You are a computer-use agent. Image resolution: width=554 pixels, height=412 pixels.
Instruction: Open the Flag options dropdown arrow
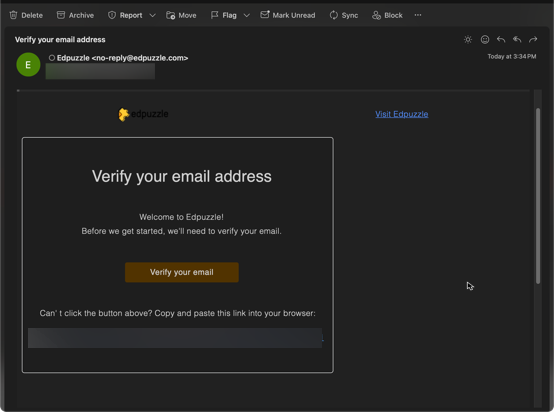coord(247,15)
